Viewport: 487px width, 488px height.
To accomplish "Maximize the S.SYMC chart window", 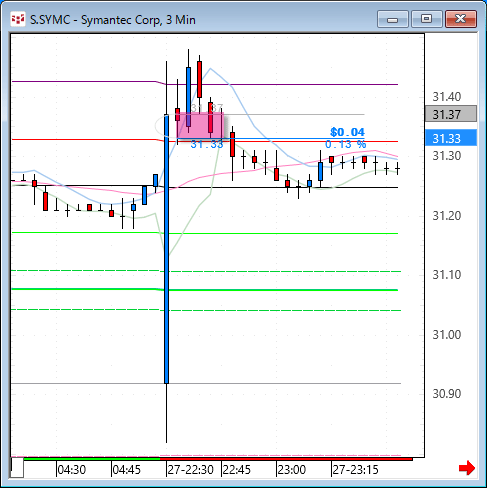I will tap(426, 19).
